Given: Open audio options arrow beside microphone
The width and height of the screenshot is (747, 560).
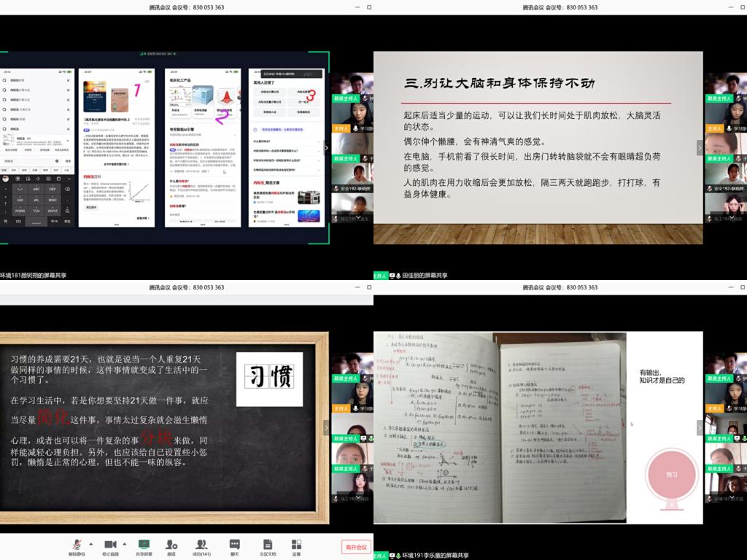Looking at the screenshot, I should pos(90,543).
